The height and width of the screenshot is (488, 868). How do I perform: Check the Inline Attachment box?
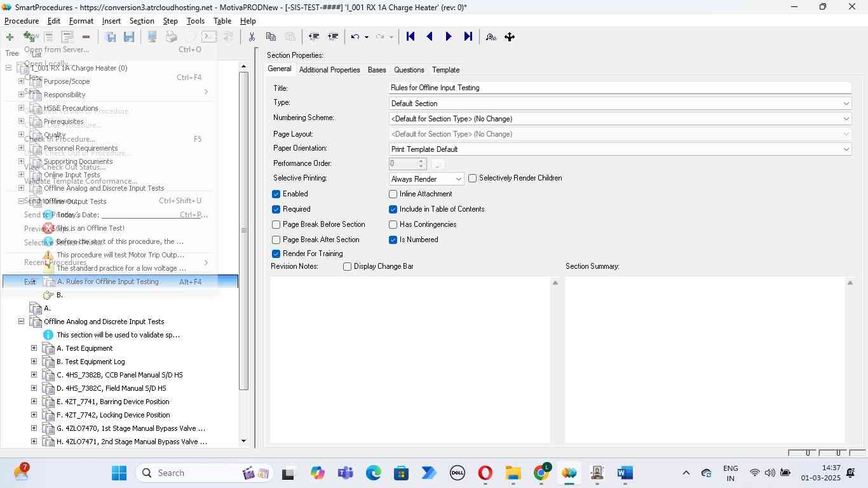pos(393,194)
